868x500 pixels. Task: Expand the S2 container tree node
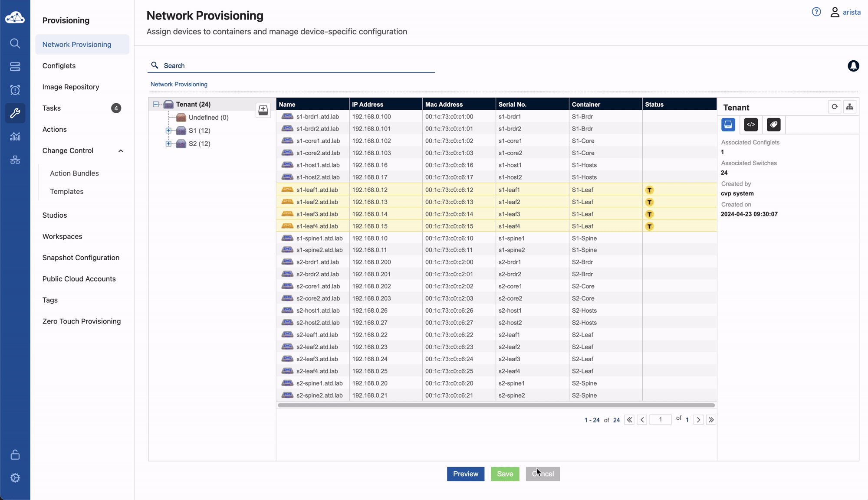click(x=168, y=144)
